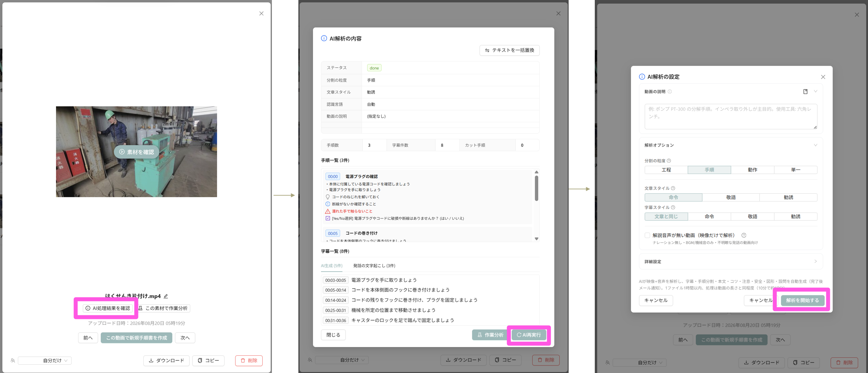Select 手順 under 分割の粒度
This screenshot has width=868, height=373.
click(x=709, y=170)
